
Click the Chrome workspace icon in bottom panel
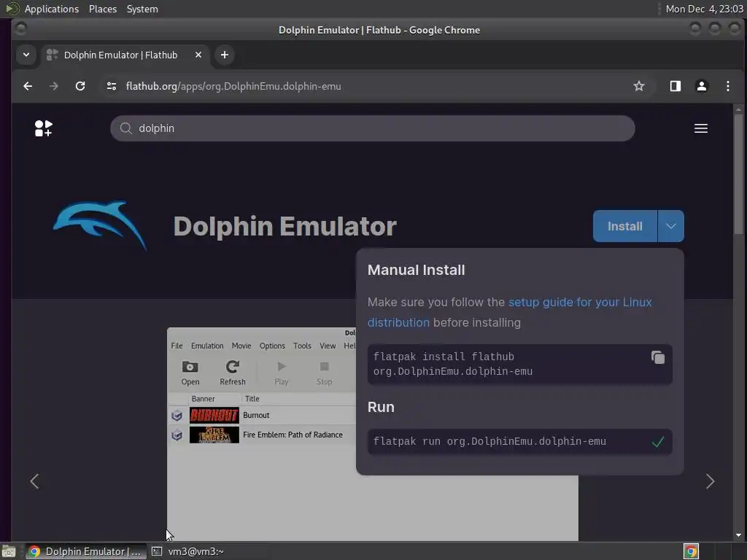[691, 551]
